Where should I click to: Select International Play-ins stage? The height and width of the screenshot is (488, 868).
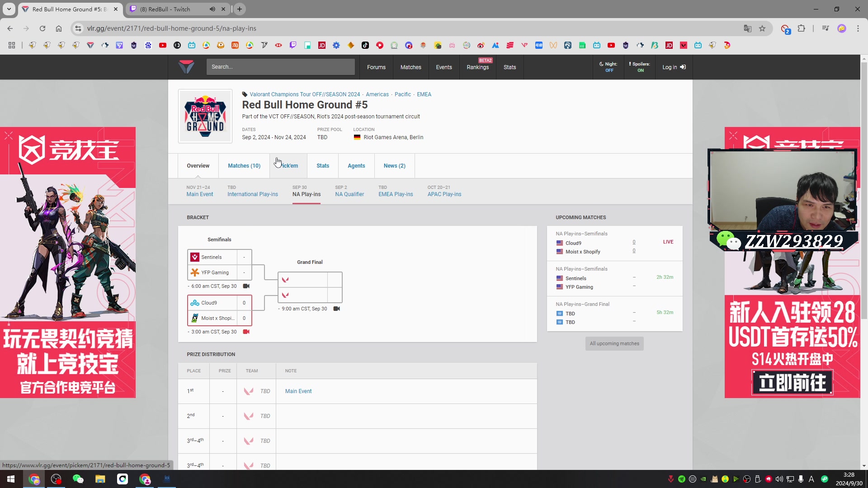tap(252, 191)
